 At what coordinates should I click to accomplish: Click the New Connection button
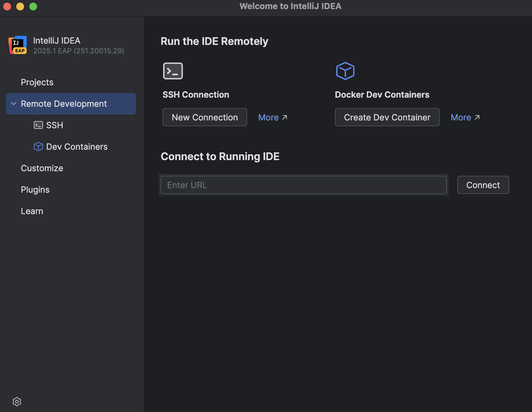point(205,117)
